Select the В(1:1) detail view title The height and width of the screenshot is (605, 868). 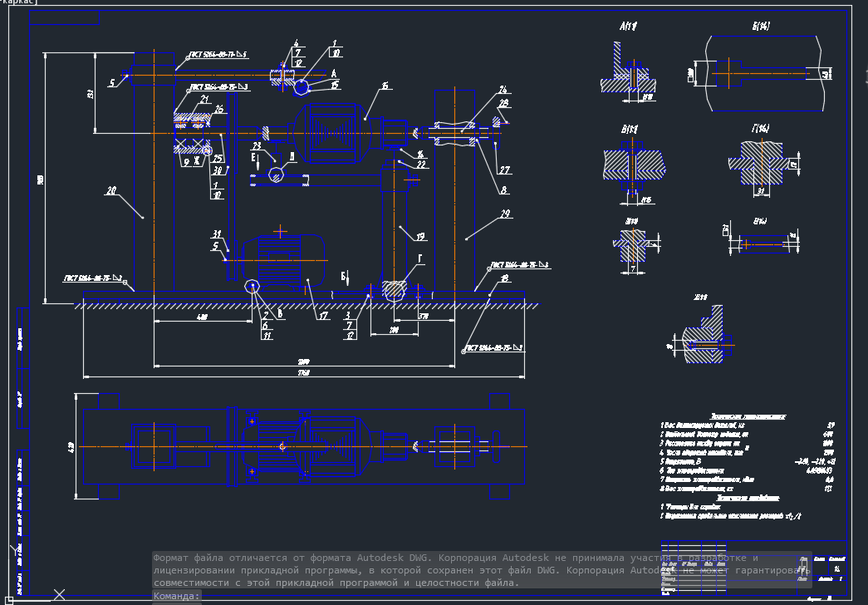pos(629,130)
